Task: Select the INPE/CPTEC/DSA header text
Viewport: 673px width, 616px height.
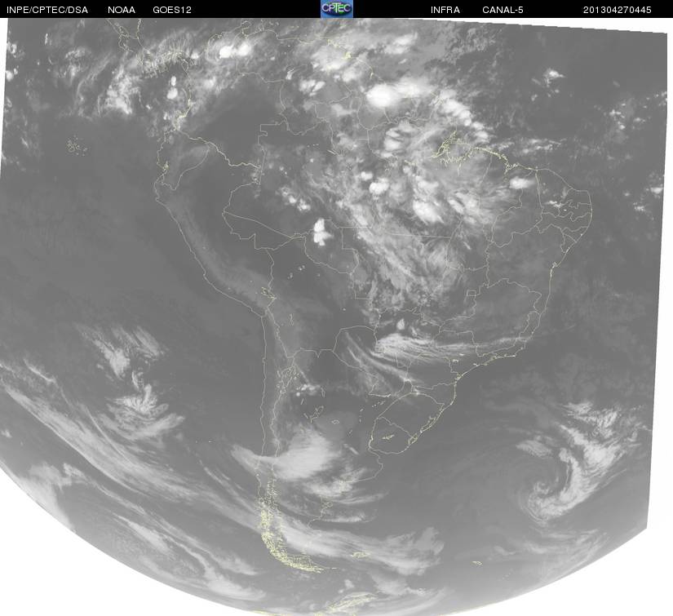Action: tap(47, 10)
